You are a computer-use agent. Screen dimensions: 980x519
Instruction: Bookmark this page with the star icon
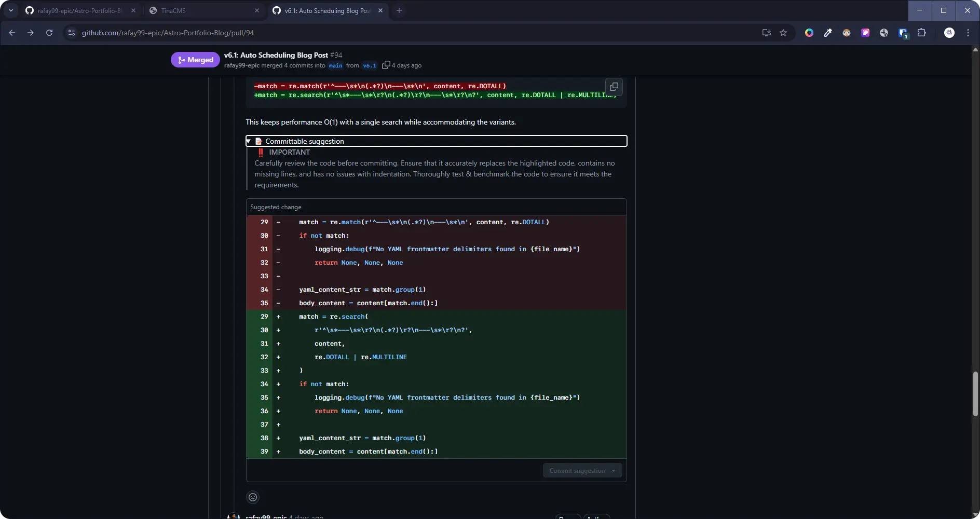(783, 33)
